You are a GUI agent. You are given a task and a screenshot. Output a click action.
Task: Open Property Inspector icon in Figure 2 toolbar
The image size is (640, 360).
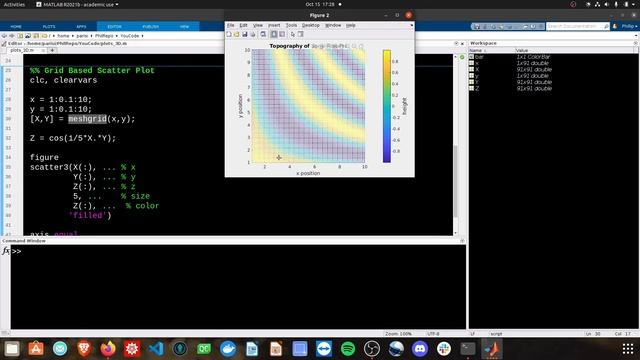coord(301,35)
